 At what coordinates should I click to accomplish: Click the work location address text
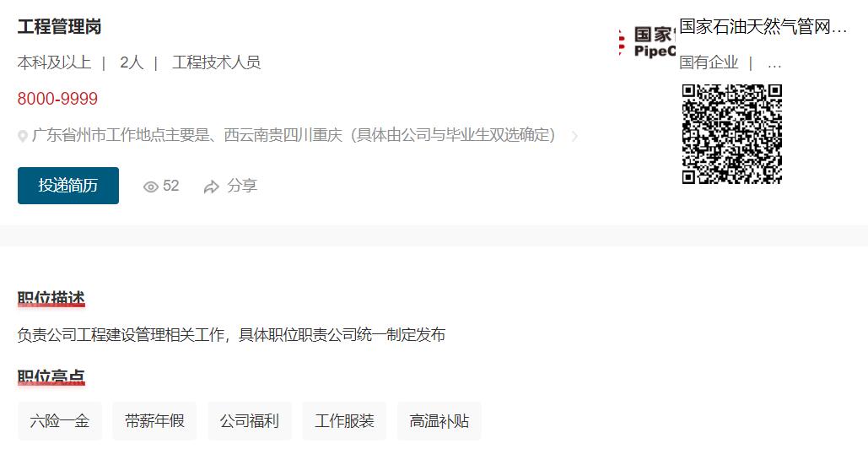(x=294, y=135)
